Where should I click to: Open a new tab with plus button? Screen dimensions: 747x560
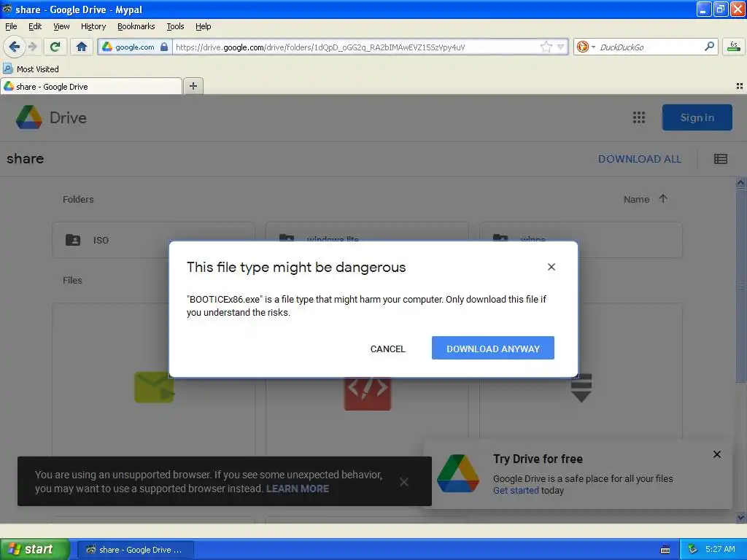[x=193, y=86]
